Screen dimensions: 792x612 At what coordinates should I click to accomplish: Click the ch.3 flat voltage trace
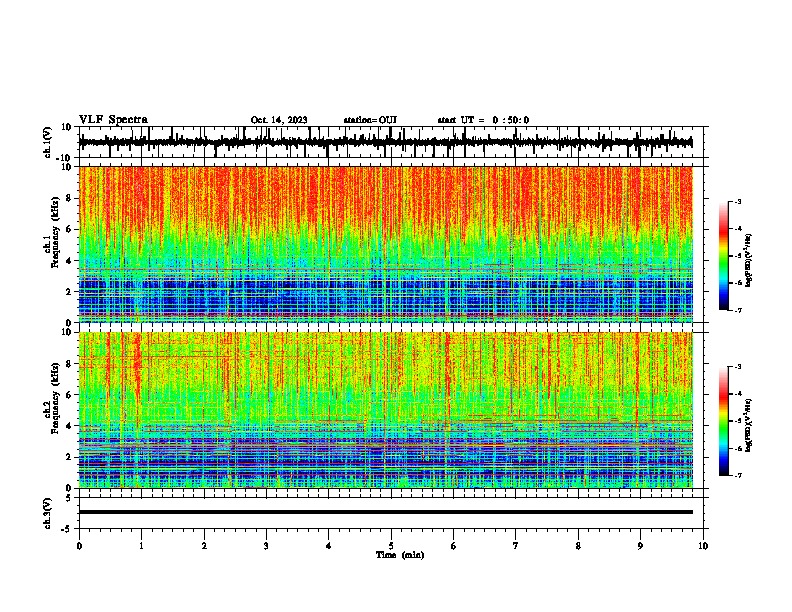[x=385, y=512]
